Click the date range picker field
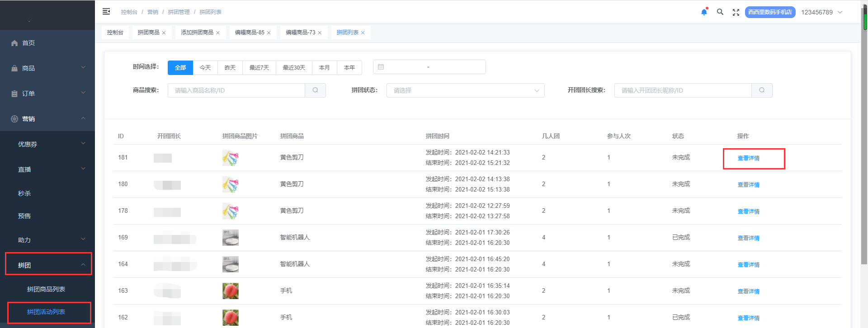Screen dimensions: 868x328 429,67
